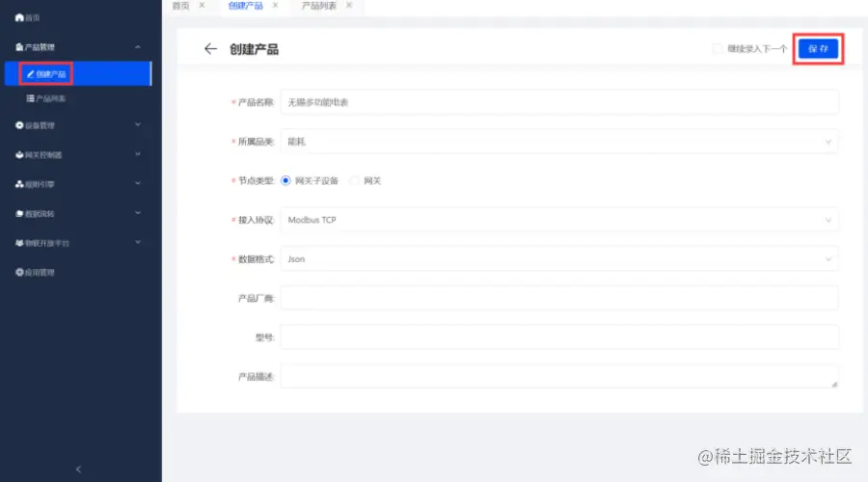This screenshot has width=868, height=482.
Task: Click the 网关控制器 sidebar icon
Action: [19, 155]
